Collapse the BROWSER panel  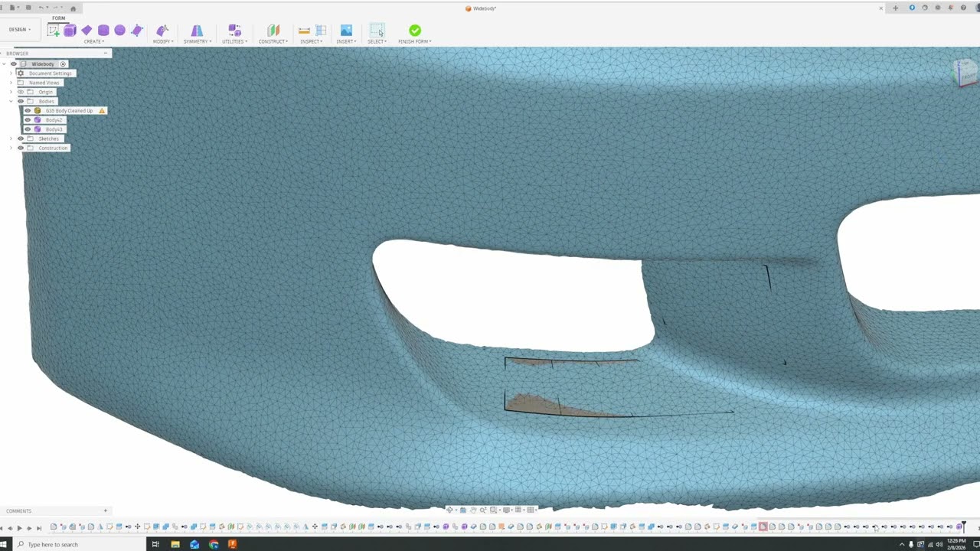pos(106,54)
